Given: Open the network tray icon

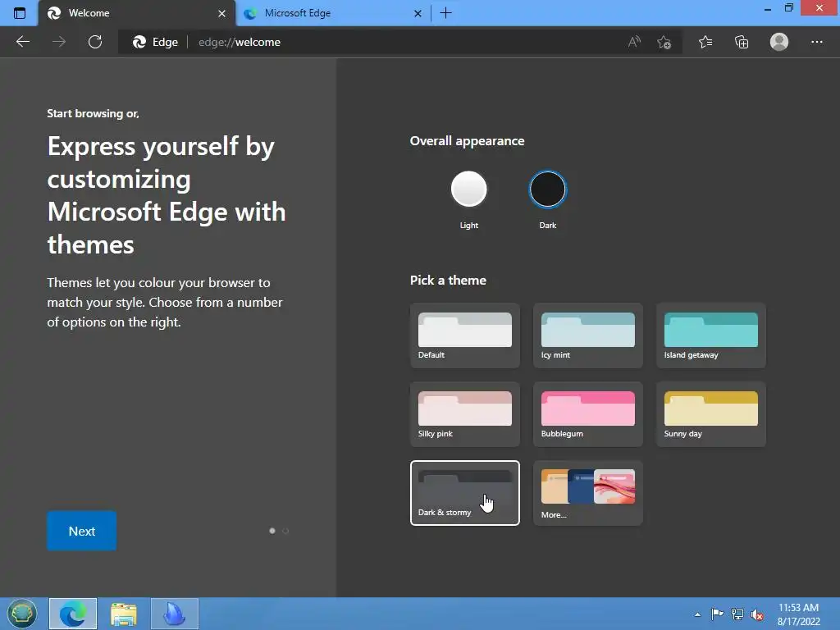Looking at the screenshot, I should (x=737, y=614).
